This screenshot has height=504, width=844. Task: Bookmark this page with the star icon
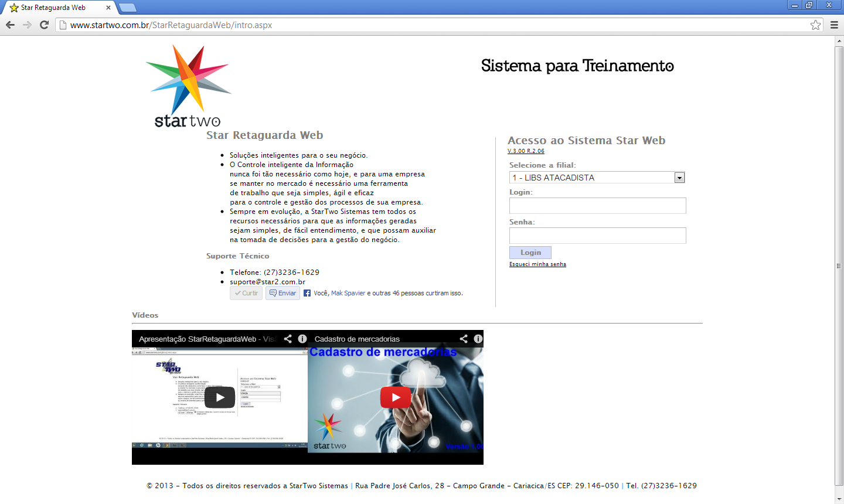coord(815,25)
